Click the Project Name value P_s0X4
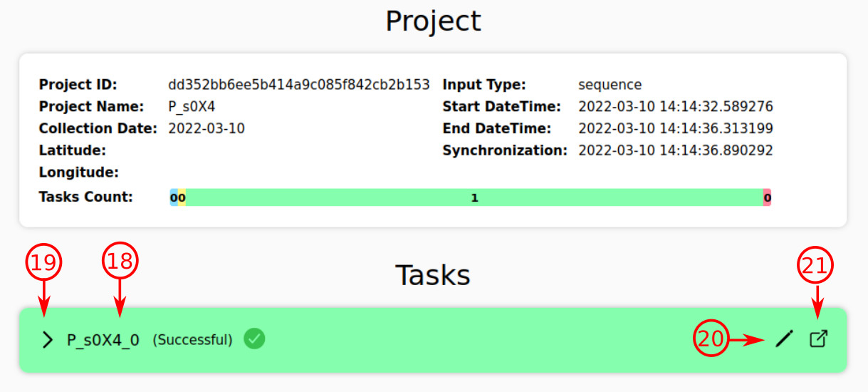The width and height of the screenshot is (868, 392). 192,107
